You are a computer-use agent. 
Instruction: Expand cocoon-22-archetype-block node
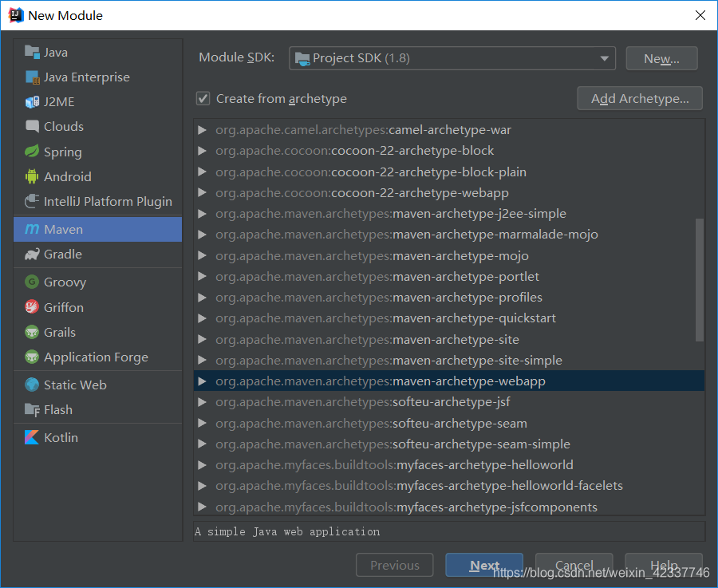click(202, 151)
